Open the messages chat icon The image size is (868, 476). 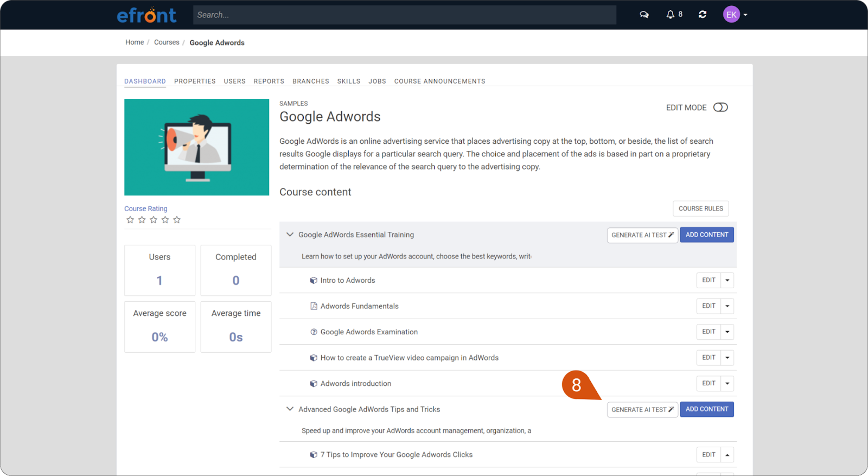point(644,15)
